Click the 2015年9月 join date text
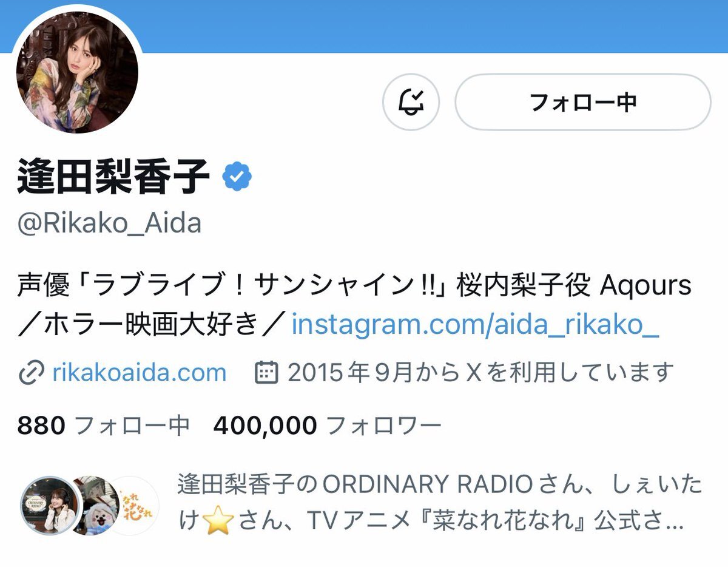 (481, 372)
